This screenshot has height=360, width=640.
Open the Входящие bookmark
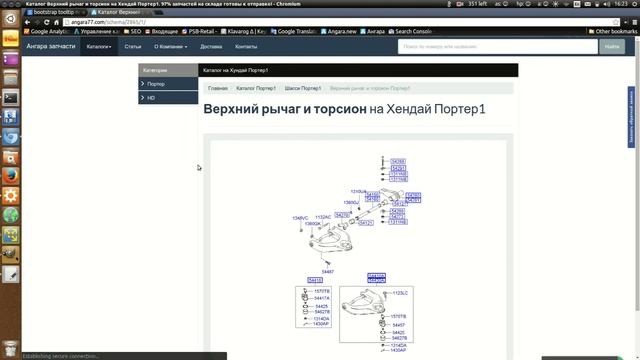coord(162,31)
